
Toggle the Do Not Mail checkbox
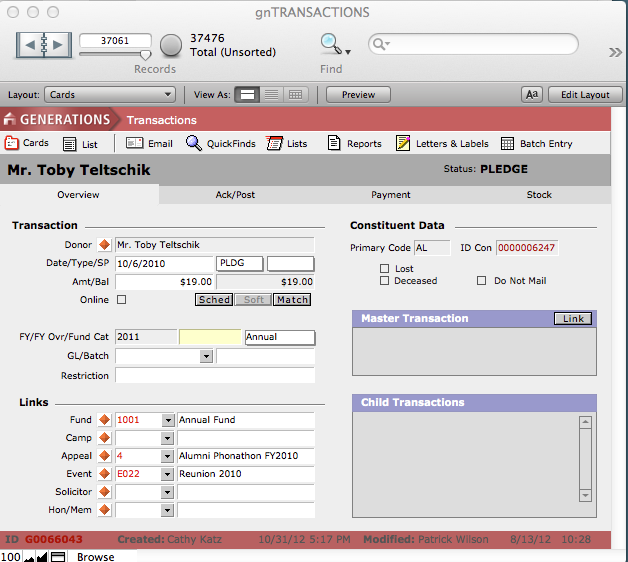pyautogui.click(x=482, y=281)
